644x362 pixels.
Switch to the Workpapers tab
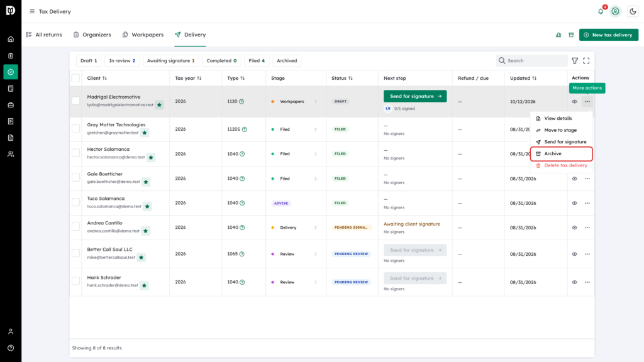143,35
